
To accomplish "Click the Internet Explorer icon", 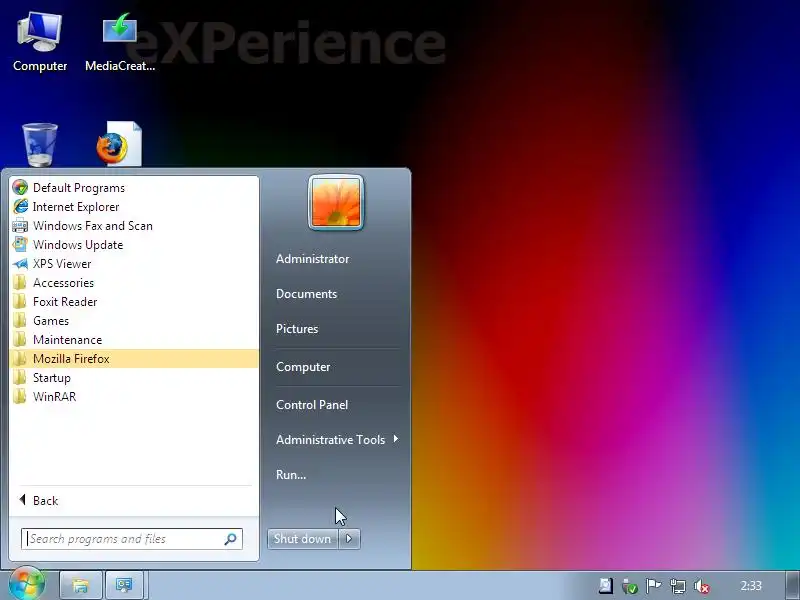I will point(20,207).
